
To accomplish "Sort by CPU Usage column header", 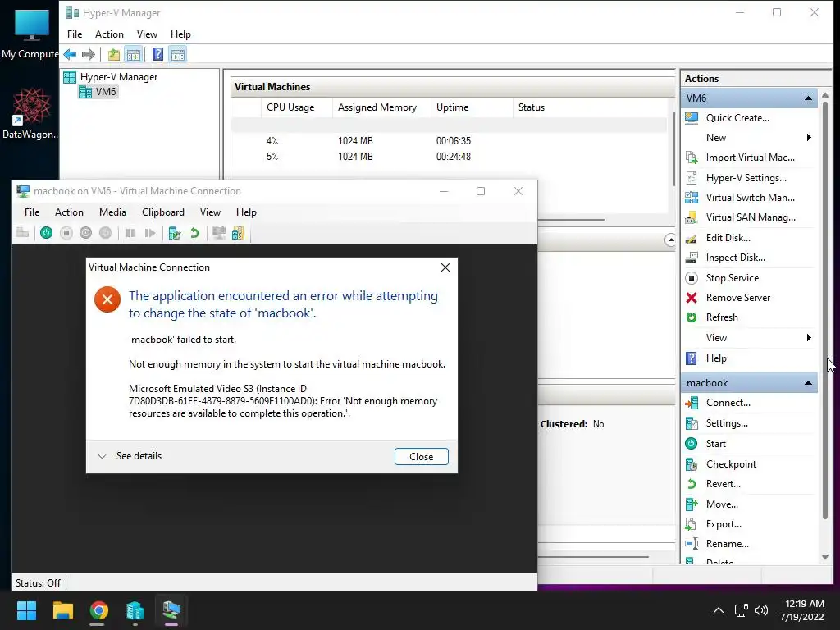I will click(290, 107).
